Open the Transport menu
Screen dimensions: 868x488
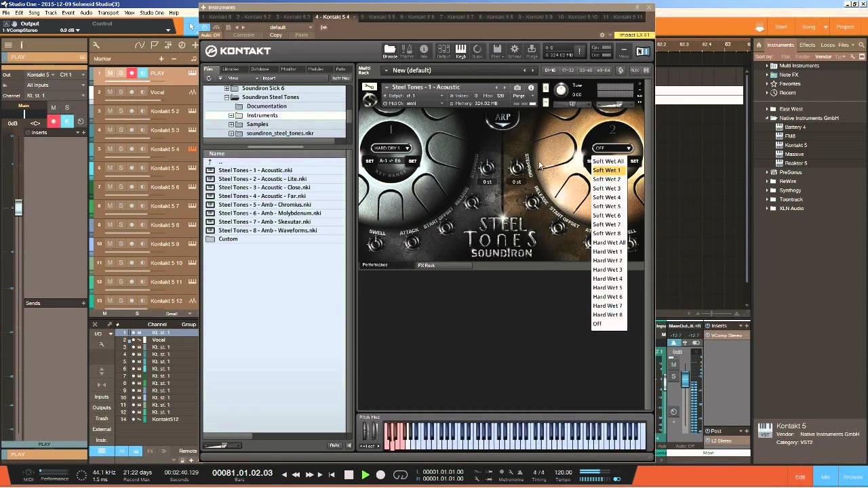pos(108,13)
